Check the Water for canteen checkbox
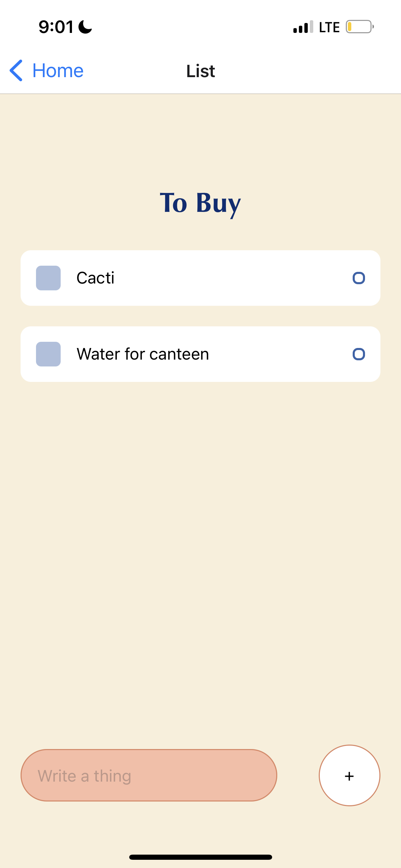The width and height of the screenshot is (401, 868). pos(48,354)
